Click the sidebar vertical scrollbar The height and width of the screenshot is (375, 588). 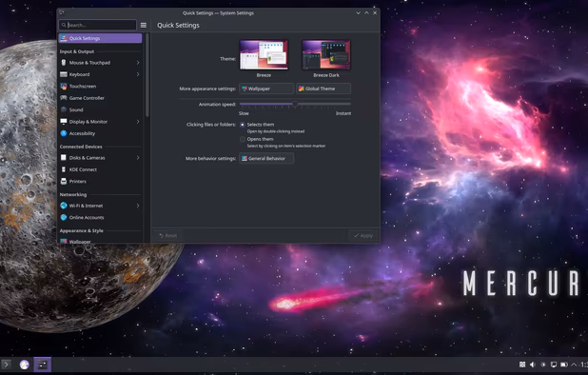pos(147,75)
